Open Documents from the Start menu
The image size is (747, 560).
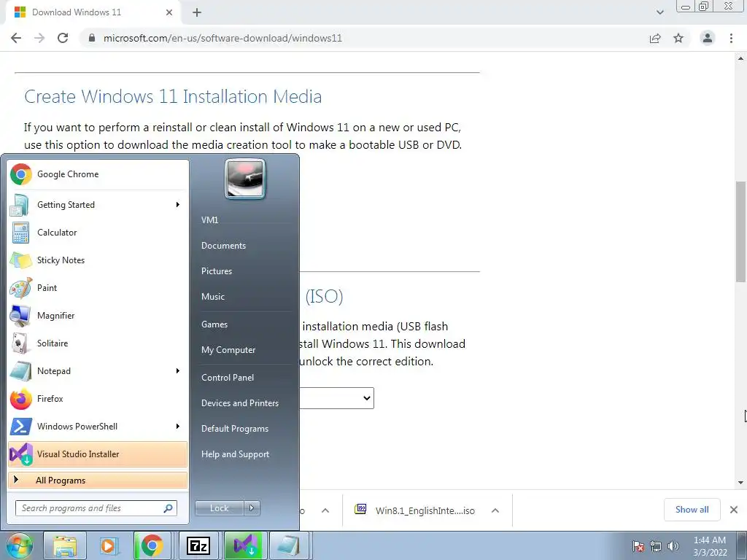point(223,246)
